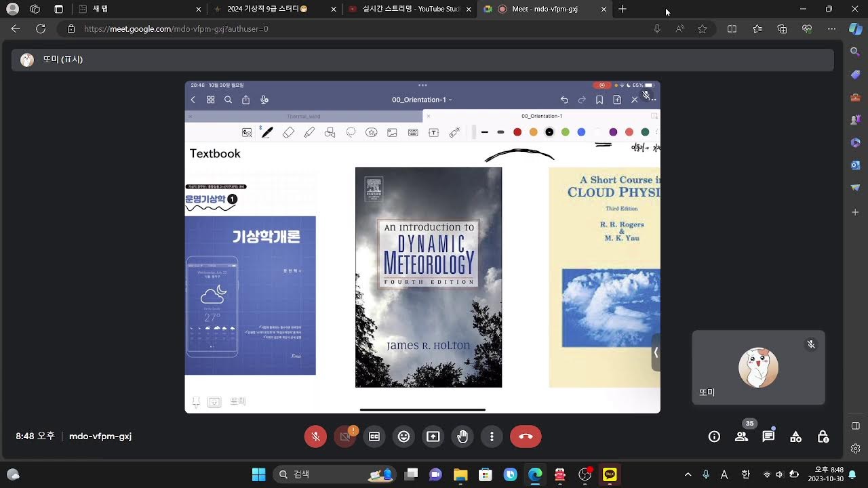Click the sticker star tool icon

click(x=372, y=132)
